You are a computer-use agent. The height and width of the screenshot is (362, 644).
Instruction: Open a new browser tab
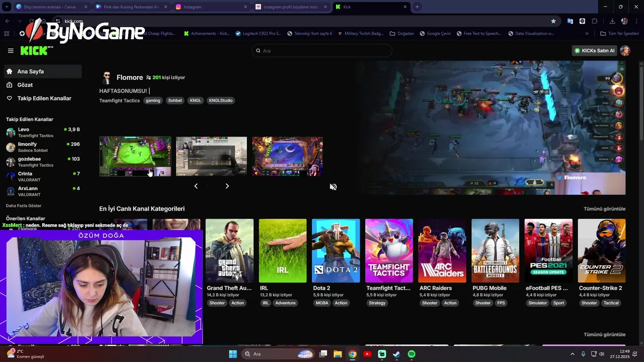coord(417,7)
